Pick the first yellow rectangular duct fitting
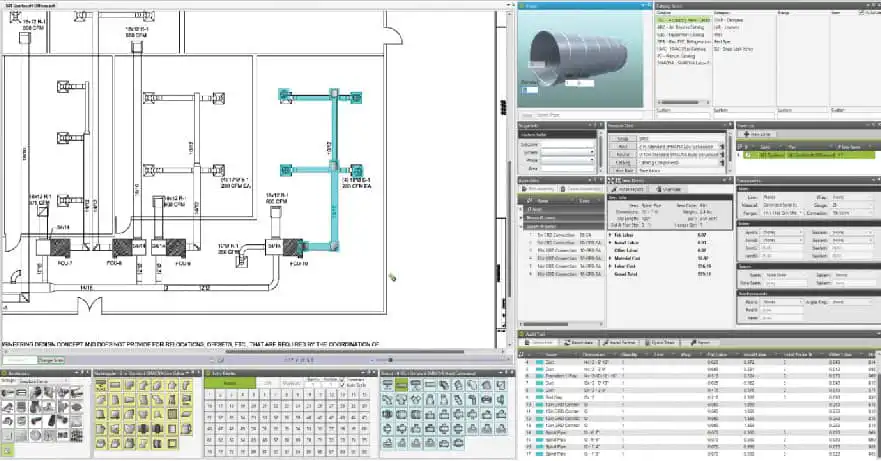The height and width of the screenshot is (461, 881). pos(102,385)
